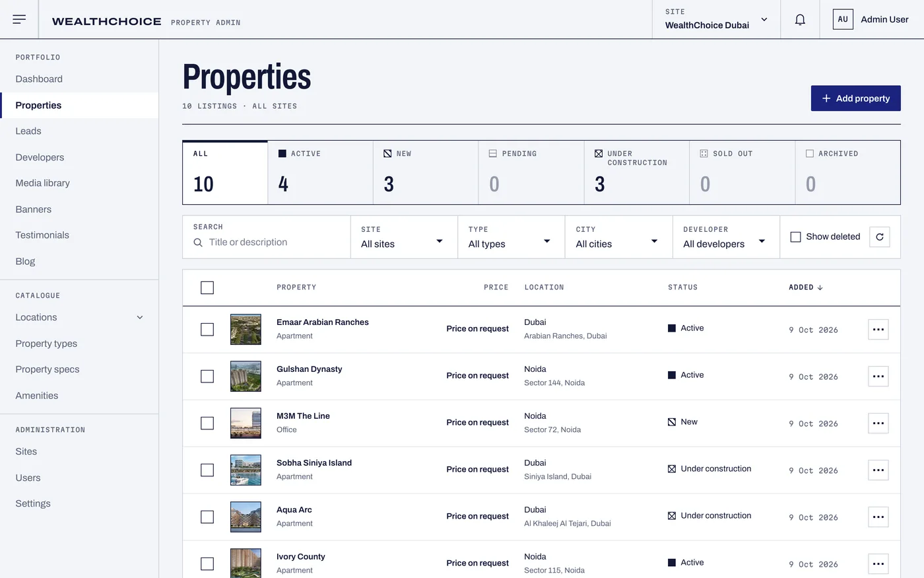Enable the Show deleted checkbox
This screenshot has width=924, height=578.
click(x=796, y=236)
